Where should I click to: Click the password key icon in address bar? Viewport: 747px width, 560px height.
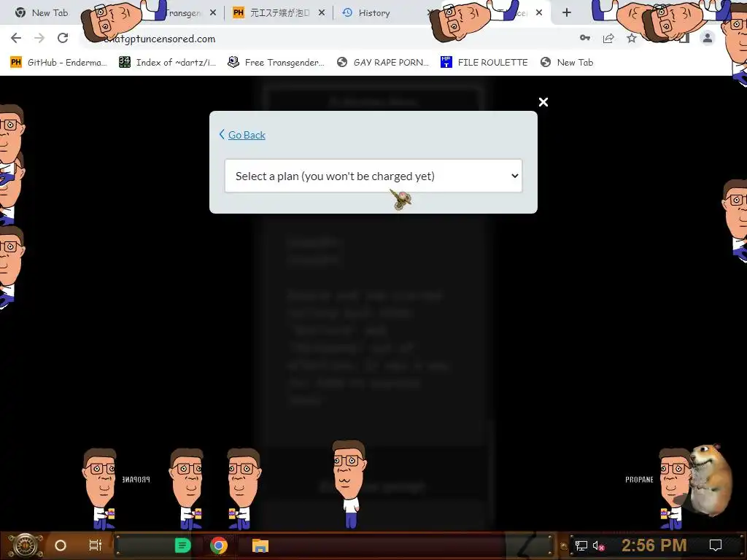(x=585, y=38)
